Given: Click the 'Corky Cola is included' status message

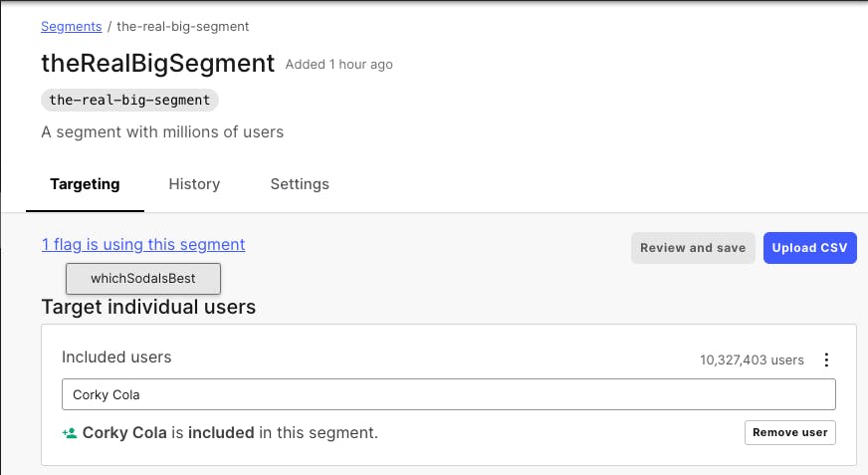Looking at the screenshot, I should 230,433.
